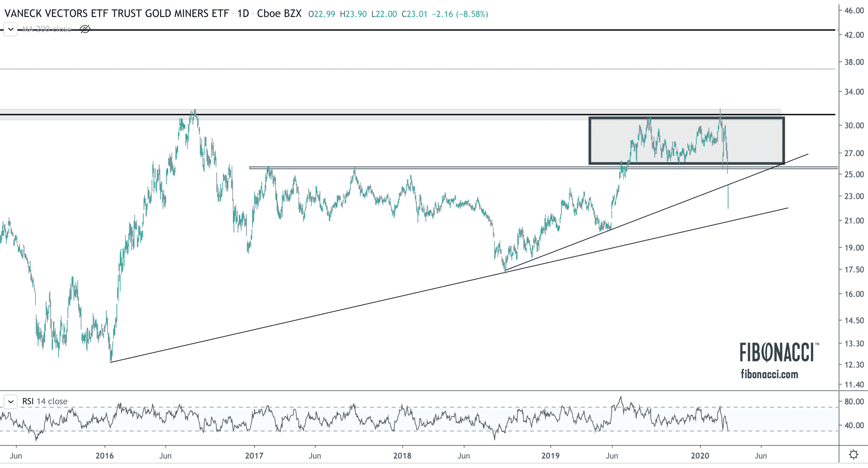Image resolution: width=868 pixels, height=468 pixels.
Task: Click the 11.40 price axis label
Action: [854, 384]
